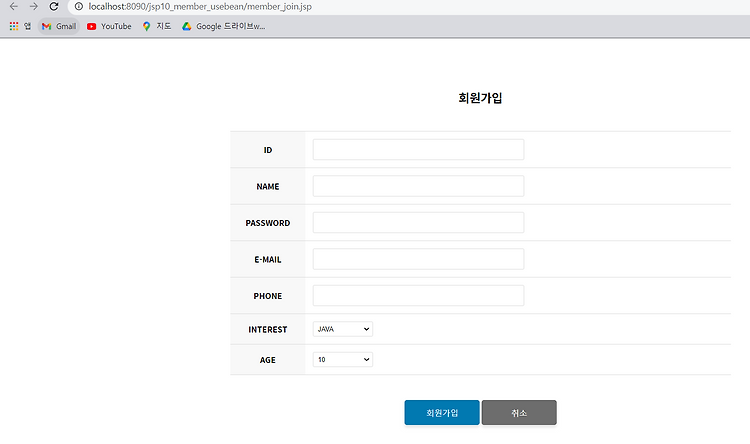Click the PASSWORD label cell

268,223
